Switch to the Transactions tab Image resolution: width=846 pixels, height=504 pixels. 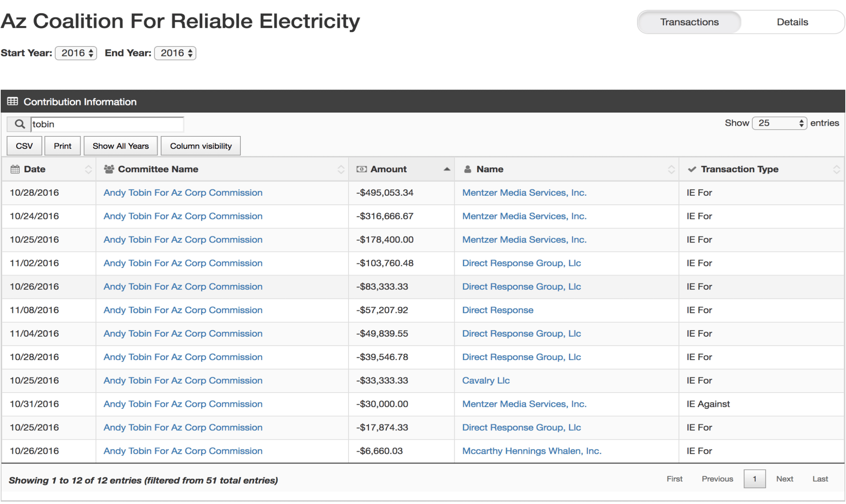[x=689, y=22]
